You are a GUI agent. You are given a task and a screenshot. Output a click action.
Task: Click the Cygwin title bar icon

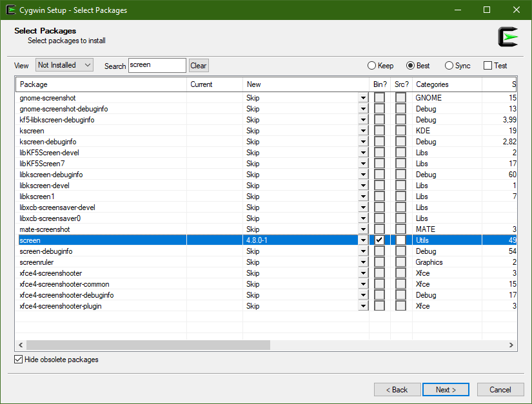10,10
